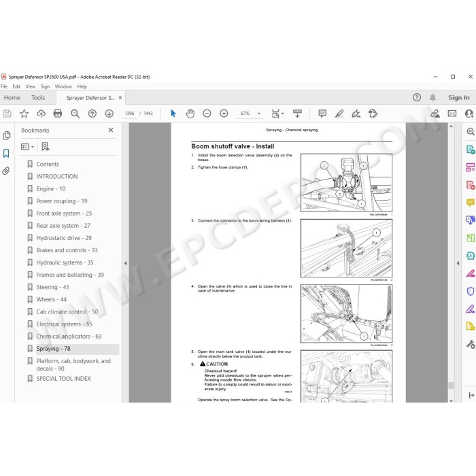Open the Edit menu

click(x=16, y=86)
